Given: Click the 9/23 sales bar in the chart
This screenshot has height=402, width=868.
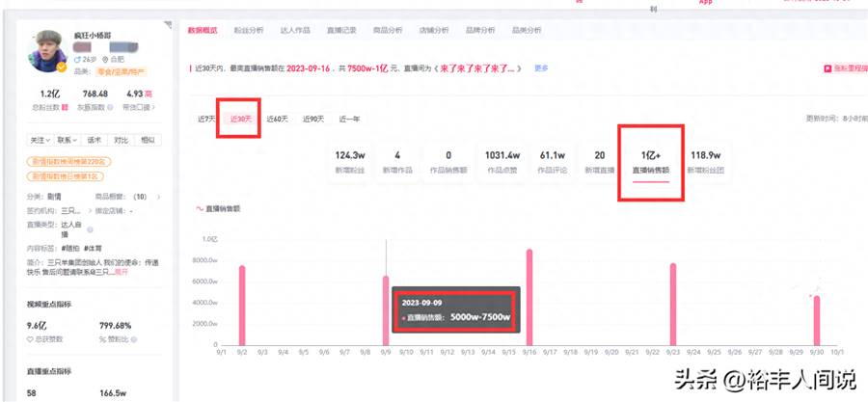Looking at the screenshot, I should (x=673, y=305).
